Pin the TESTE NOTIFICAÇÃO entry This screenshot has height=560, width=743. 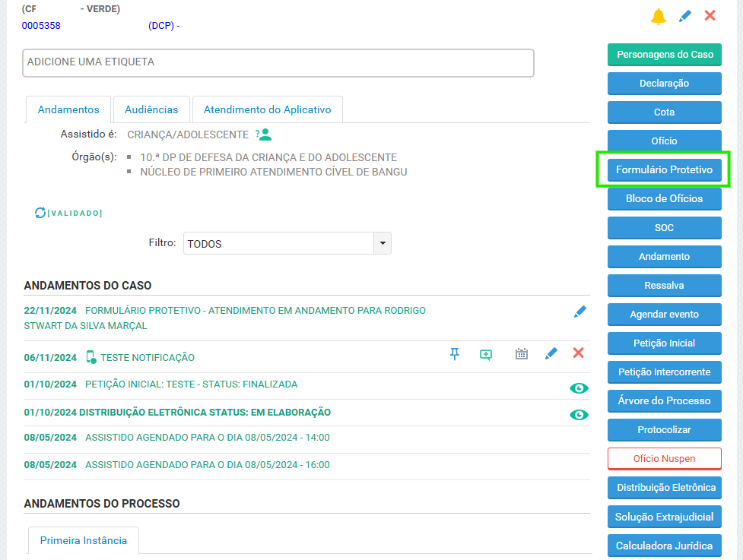(455, 353)
